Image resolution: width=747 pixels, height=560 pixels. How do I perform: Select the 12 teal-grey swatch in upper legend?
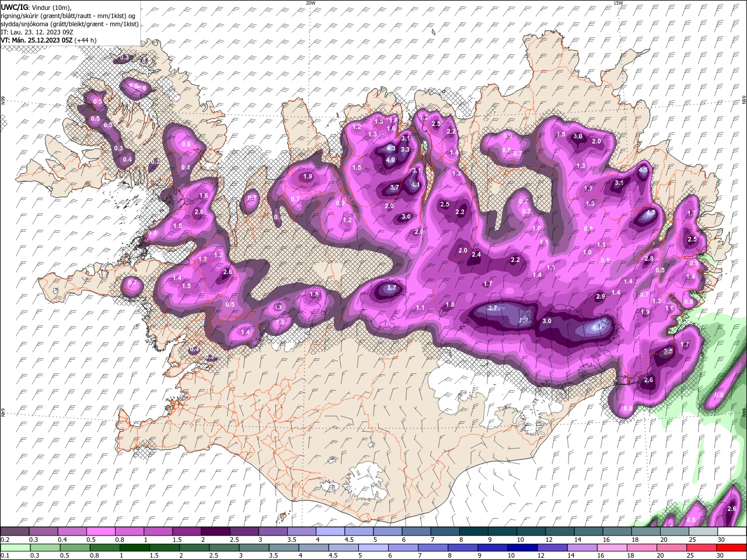[560, 531]
